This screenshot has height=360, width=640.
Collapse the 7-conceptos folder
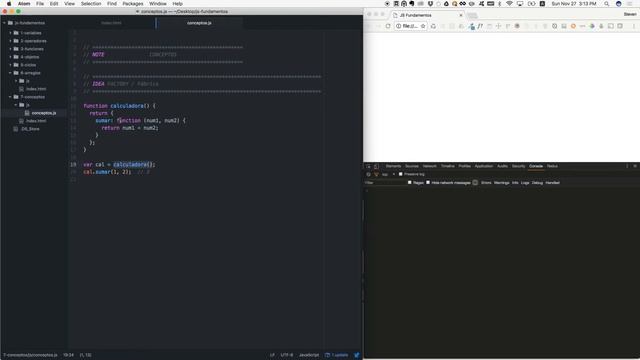[11, 97]
